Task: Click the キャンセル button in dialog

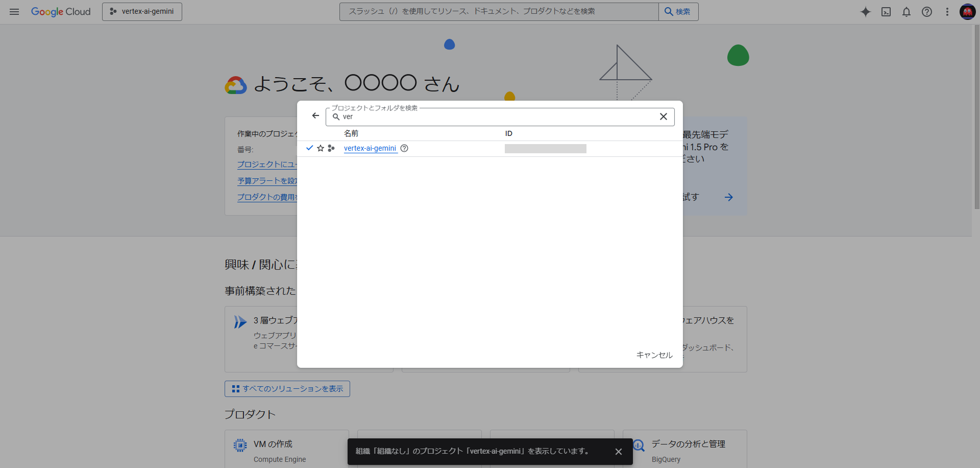Action: coord(654,355)
